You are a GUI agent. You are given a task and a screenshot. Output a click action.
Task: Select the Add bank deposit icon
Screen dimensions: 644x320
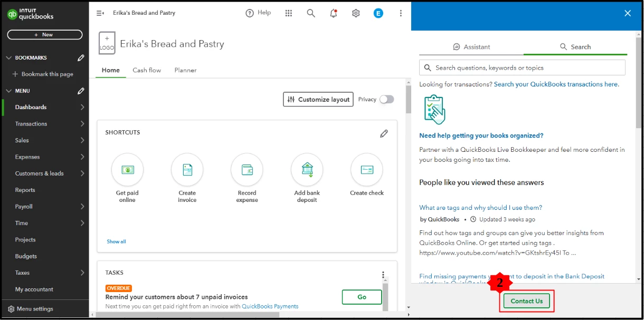pos(307,169)
